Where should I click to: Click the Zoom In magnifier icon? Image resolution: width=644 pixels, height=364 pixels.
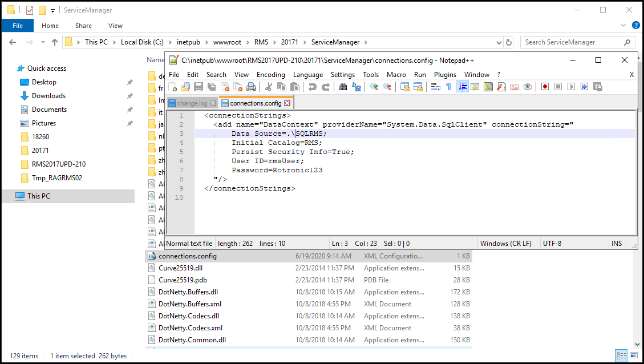coord(374,87)
